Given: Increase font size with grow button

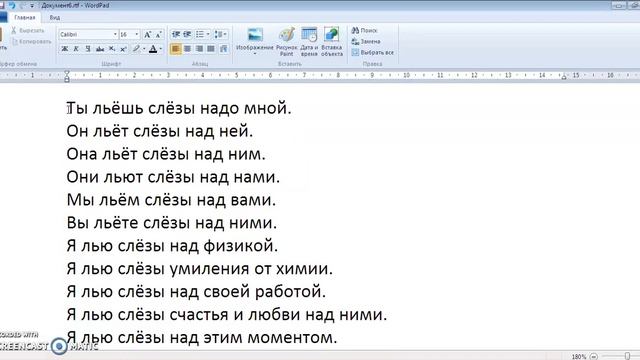Looking at the screenshot, I should (147, 35).
